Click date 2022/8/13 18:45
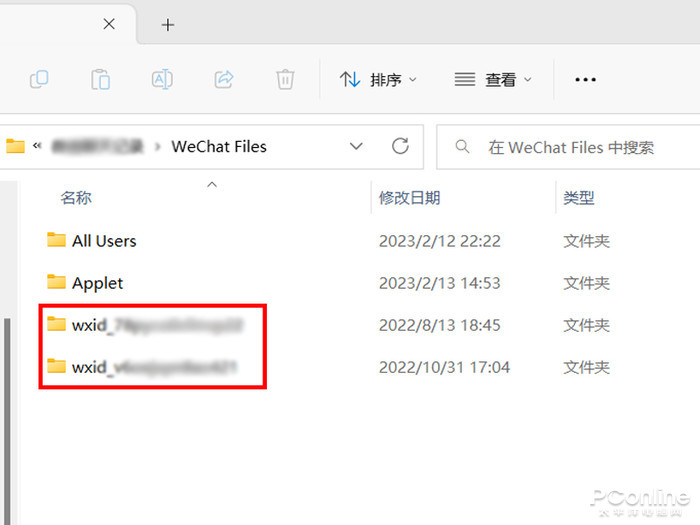 [x=440, y=325]
